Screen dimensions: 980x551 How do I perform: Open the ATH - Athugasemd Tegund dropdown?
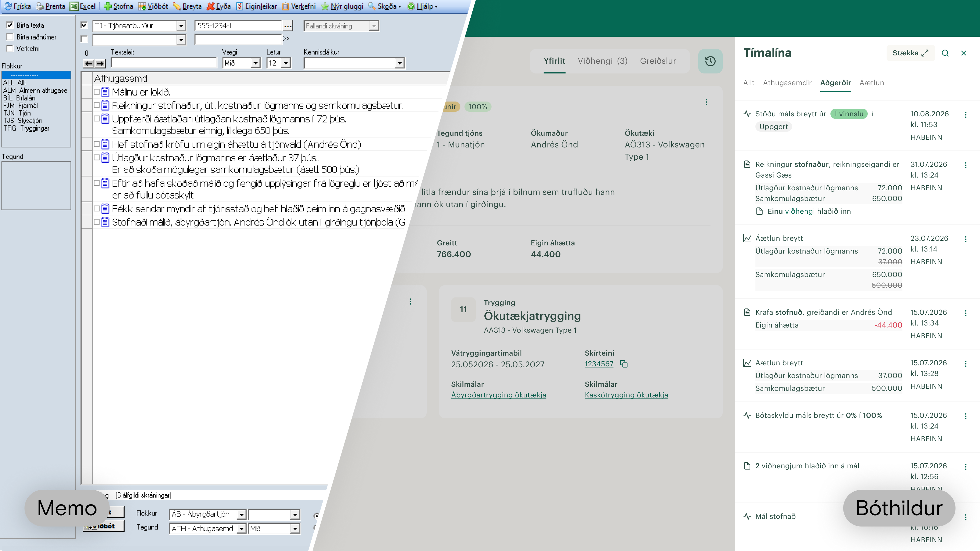tap(241, 529)
